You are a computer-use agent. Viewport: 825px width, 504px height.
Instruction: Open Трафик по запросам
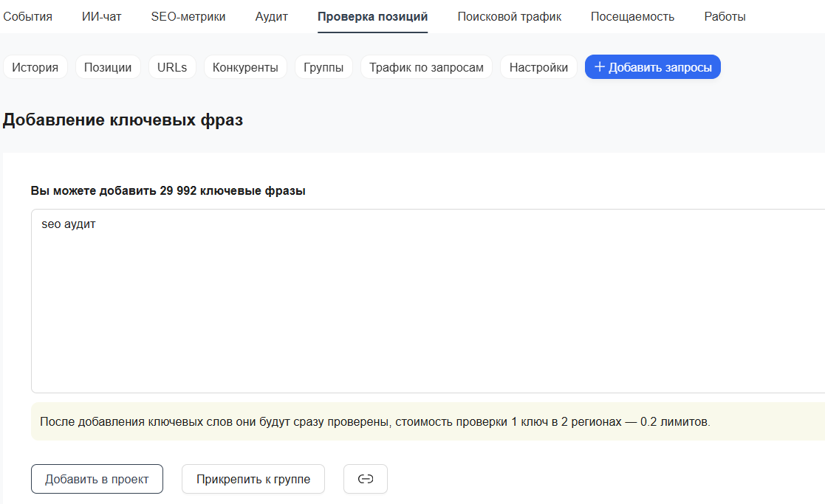[x=426, y=67]
